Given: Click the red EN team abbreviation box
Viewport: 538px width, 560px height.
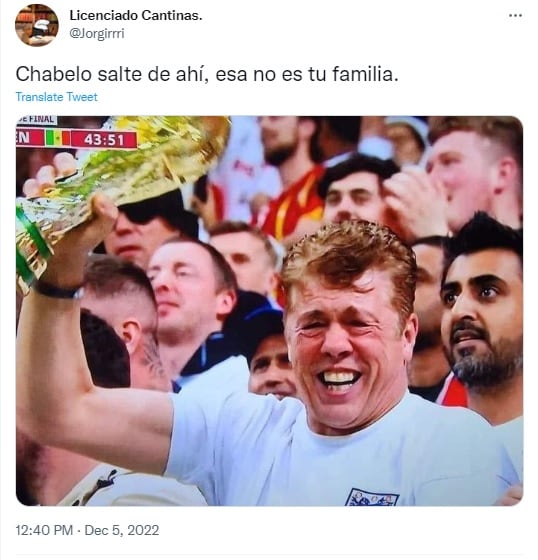Looking at the screenshot, I should click(30, 137).
